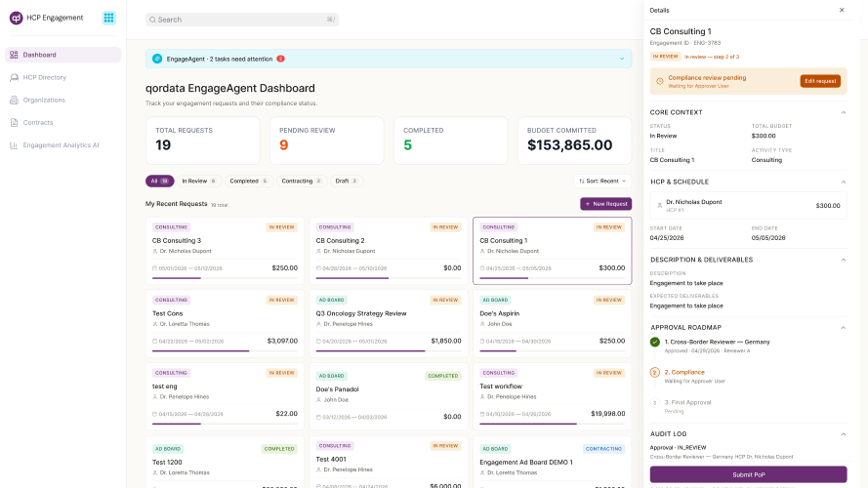Click the HCP Engagement logo icon
The height and width of the screenshot is (488, 868).
(x=16, y=18)
